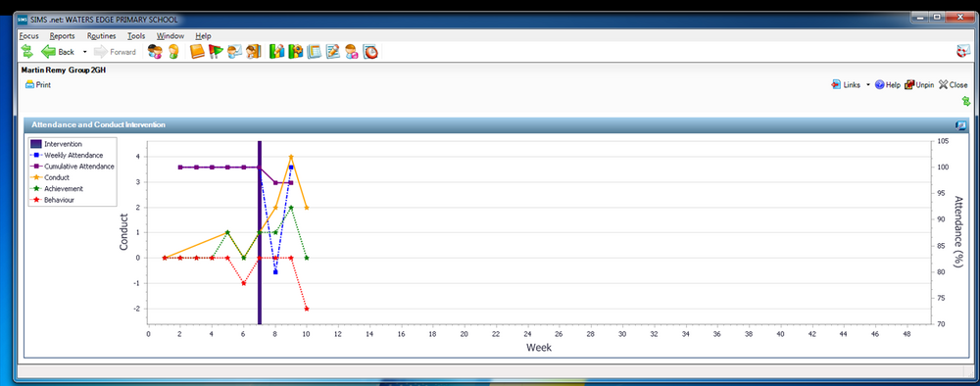Open the Back history dropdown arrow

point(84,52)
